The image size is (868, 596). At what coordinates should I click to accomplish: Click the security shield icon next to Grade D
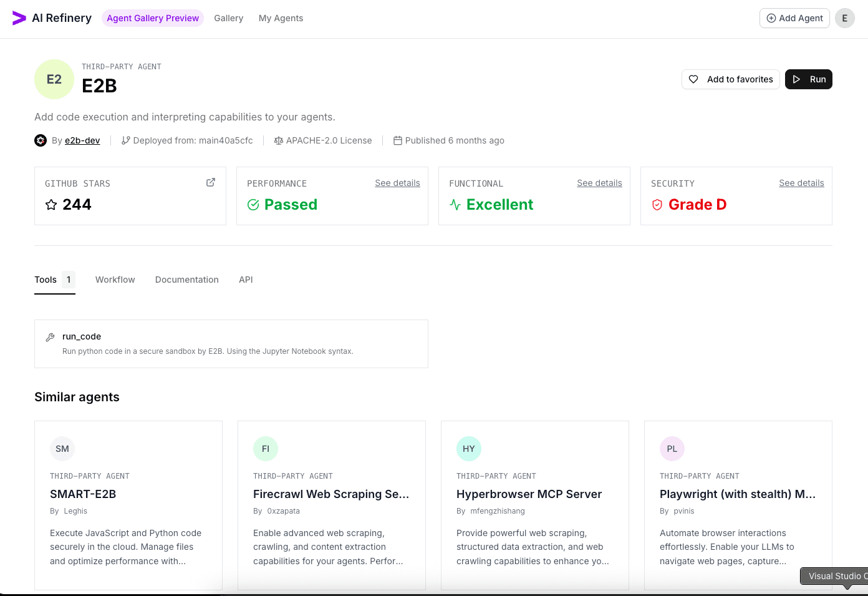[x=657, y=205]
